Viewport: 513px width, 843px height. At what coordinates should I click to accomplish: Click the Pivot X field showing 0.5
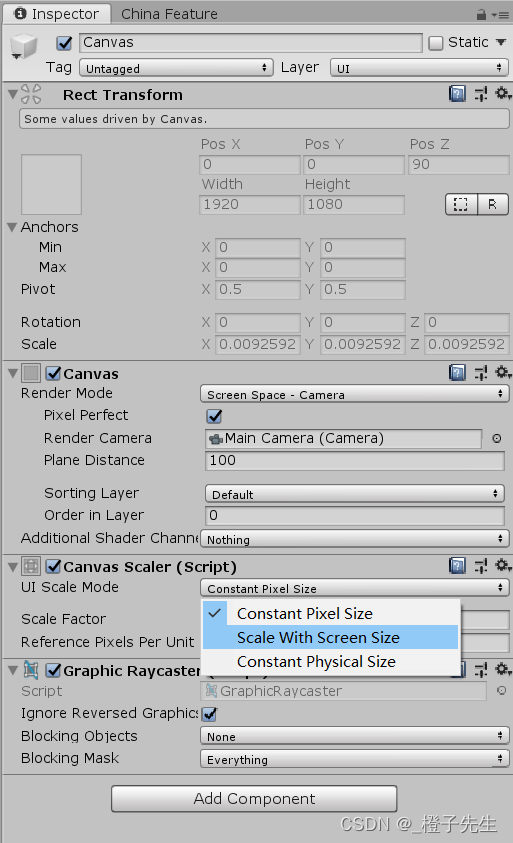pos(258,290)
